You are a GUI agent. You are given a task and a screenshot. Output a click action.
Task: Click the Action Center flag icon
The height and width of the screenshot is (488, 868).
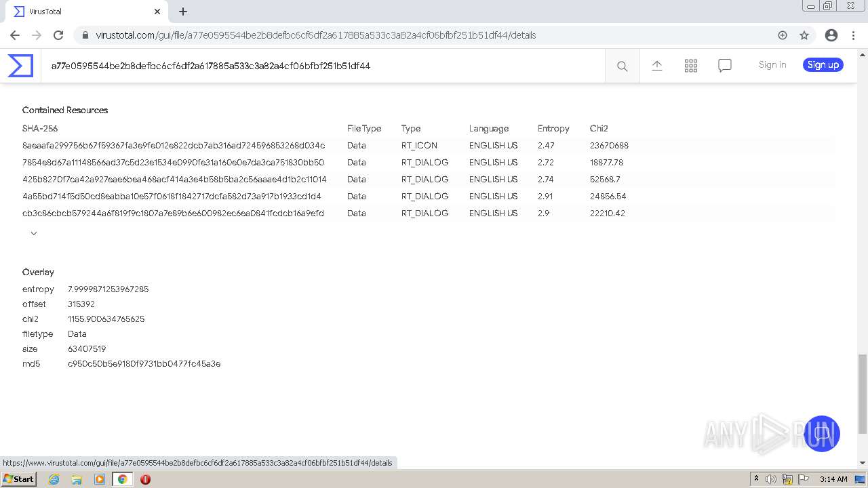tap(804, 479)
